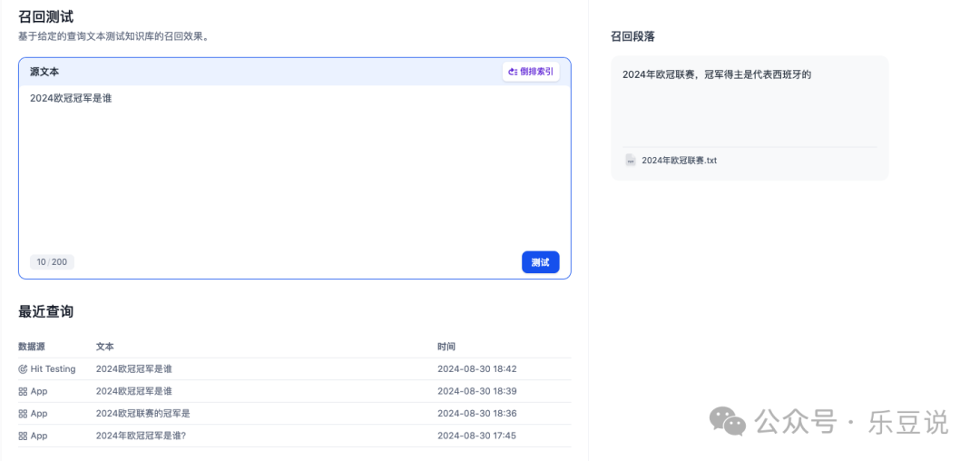Click the 时间 column header
The height and width of the screenshot is (461, 980).
[446, 347]
